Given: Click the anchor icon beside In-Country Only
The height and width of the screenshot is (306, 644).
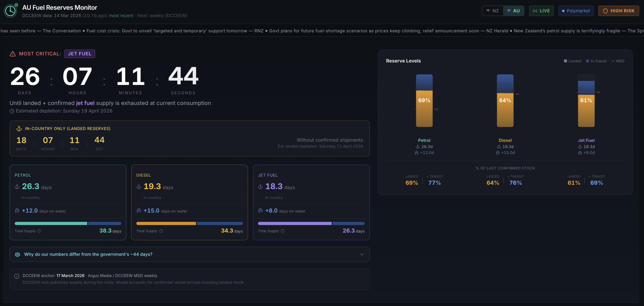Looking at the screenshot, I should click(x=19, y=129).
